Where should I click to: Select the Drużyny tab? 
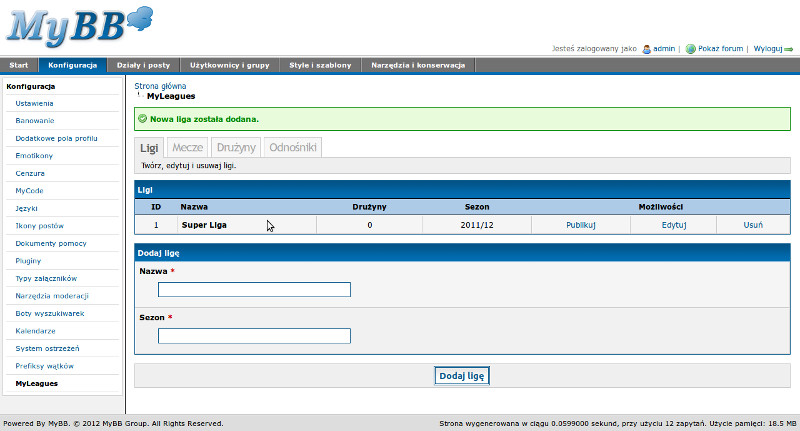click(236, 147)
